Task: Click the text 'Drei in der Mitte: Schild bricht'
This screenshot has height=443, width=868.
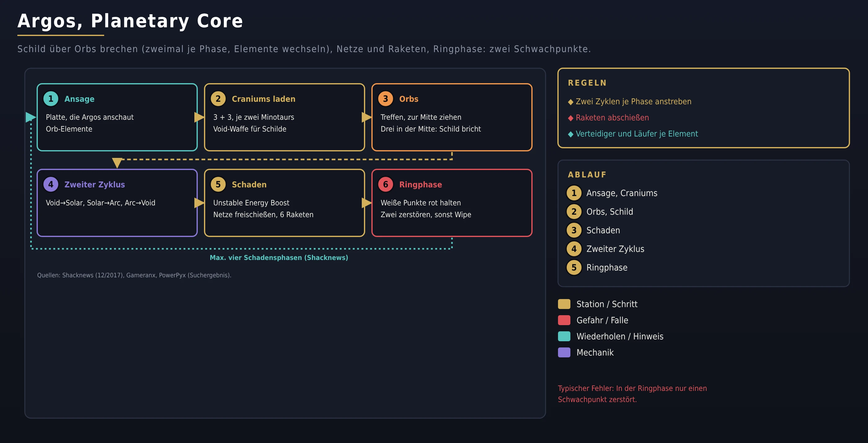Action: pyautogui.click(x=431, y=129)
